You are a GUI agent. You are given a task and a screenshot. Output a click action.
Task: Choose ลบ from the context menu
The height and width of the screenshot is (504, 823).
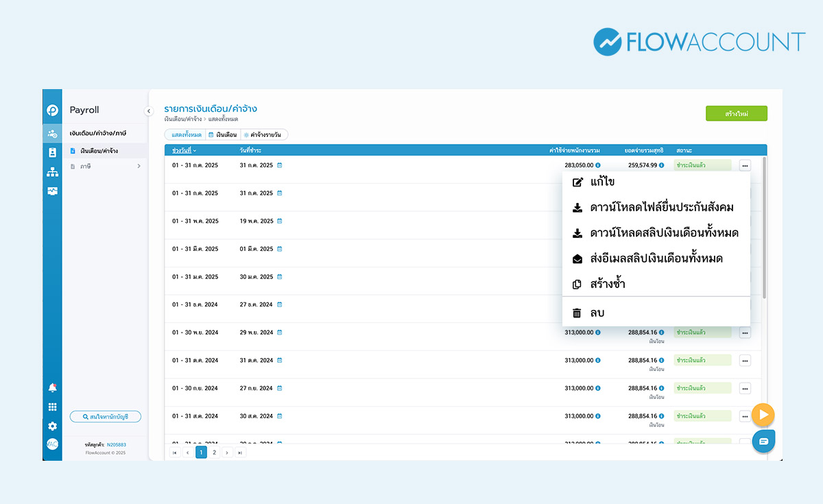(597, 313)
